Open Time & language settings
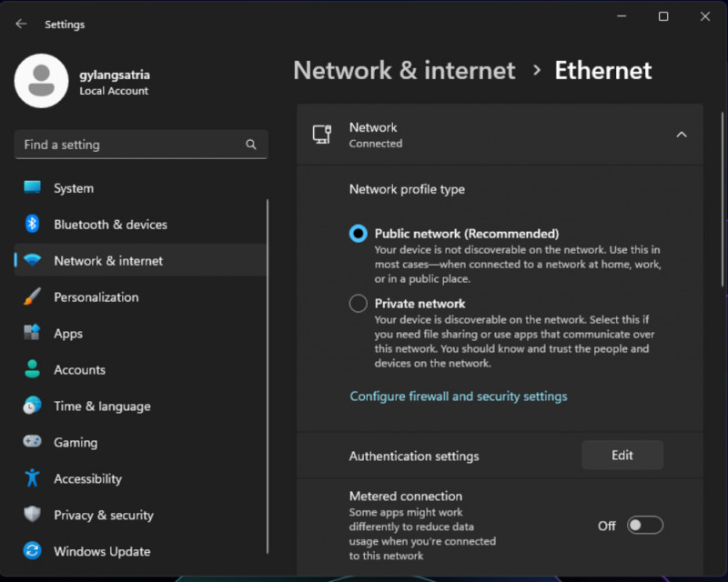 pyautogui.click(x=141, y=406)
